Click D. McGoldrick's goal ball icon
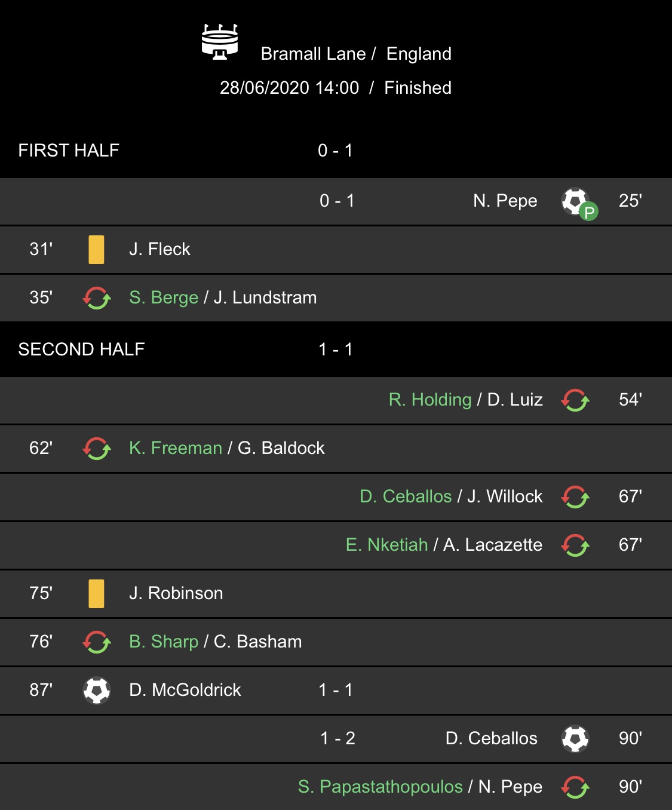 97,690
